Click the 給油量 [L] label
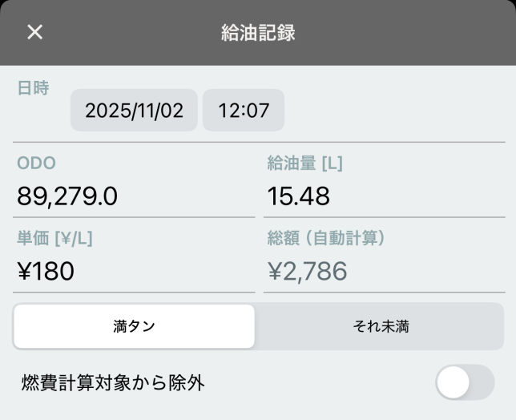 (304, 164)
